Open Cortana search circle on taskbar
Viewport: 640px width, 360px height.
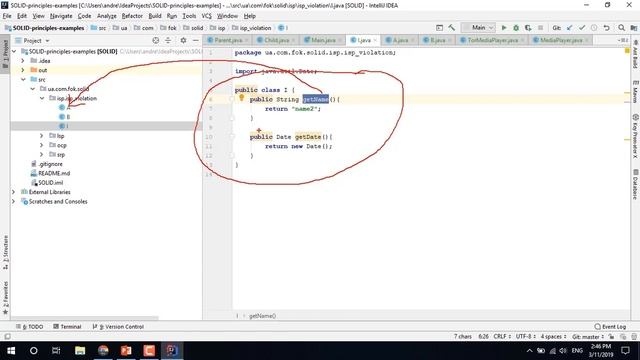pos(33,351)
